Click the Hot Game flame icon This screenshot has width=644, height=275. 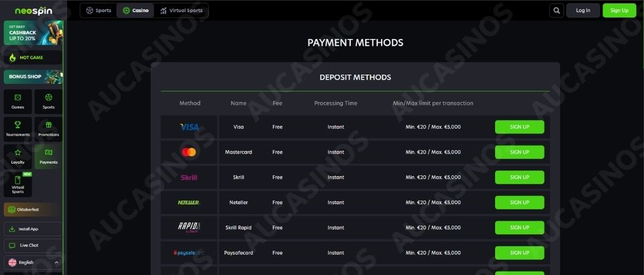click(x=12, y=58)
